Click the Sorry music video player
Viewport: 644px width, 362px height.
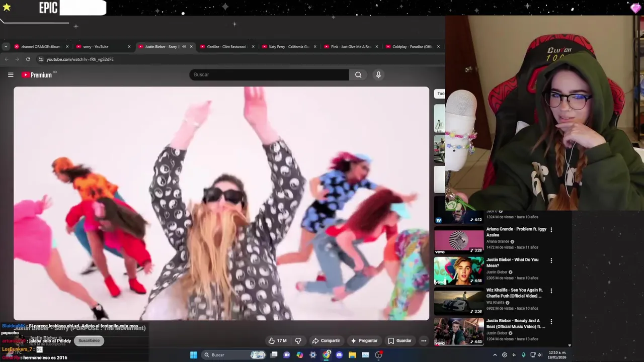coord(221,203)
